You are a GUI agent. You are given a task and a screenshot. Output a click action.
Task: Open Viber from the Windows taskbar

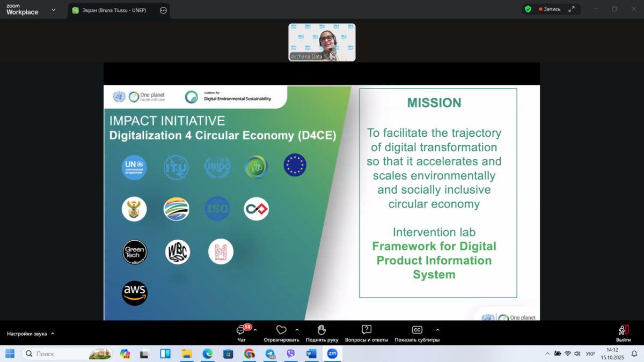[x=291, y=353]
